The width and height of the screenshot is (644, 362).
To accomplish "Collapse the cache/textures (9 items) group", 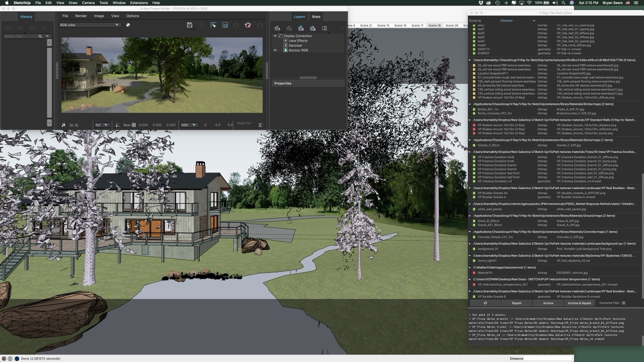I will (x=470, y=60).
